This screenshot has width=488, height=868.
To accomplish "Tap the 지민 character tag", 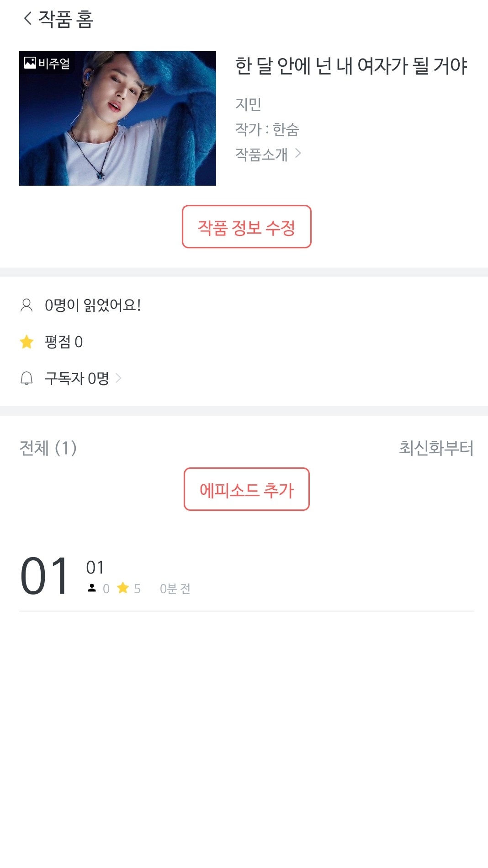I will coord(248,104).
